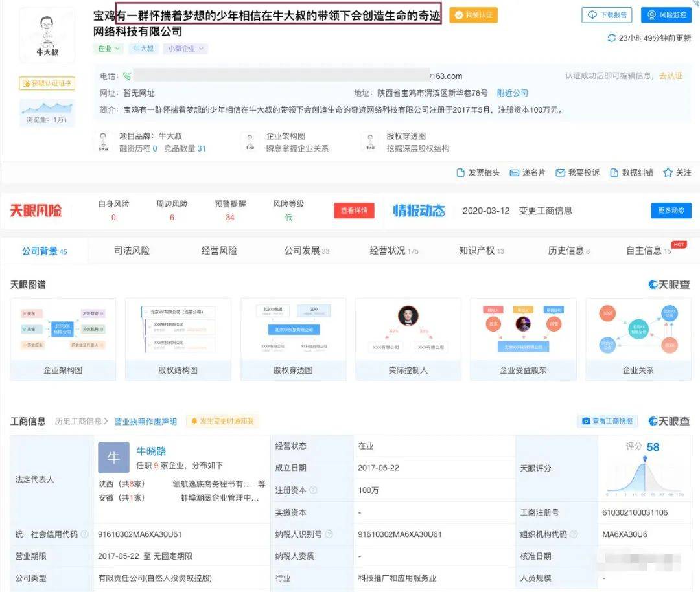The width and height of the screenshot is (700, 592).
Task: Click the 关注 star to follow
Action: [x=668, y=173]
